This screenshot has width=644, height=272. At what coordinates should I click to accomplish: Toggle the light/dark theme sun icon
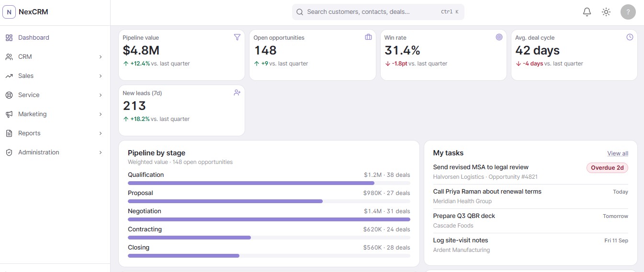point(606,12)
